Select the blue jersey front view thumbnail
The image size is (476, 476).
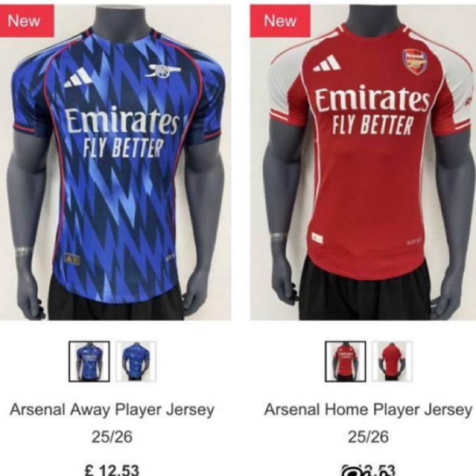coord(89,361)
